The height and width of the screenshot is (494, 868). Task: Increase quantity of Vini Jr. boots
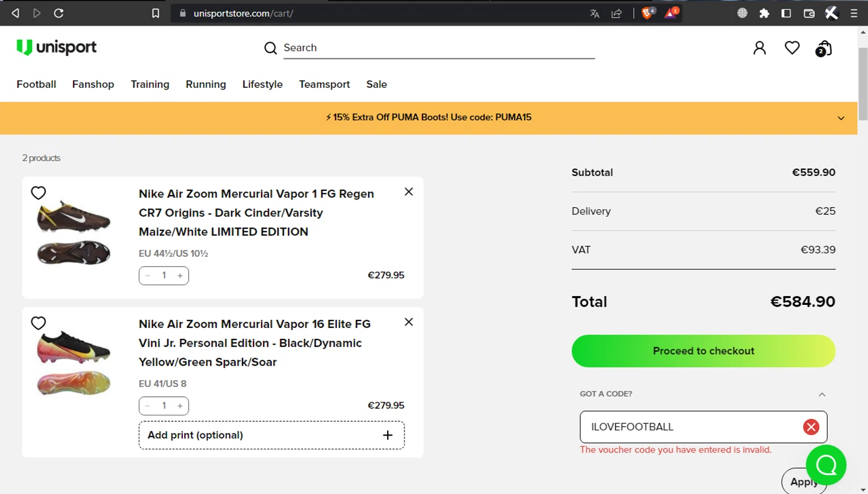(x=180, y=405)
